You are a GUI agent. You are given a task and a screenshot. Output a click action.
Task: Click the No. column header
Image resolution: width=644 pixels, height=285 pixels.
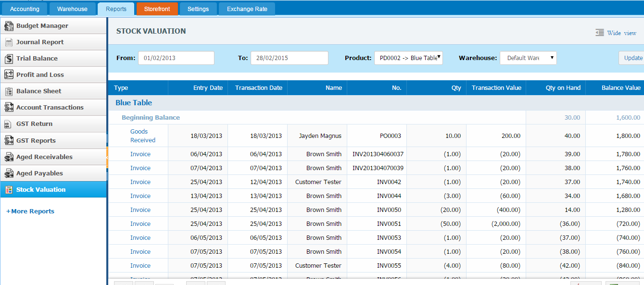(377, 88)
